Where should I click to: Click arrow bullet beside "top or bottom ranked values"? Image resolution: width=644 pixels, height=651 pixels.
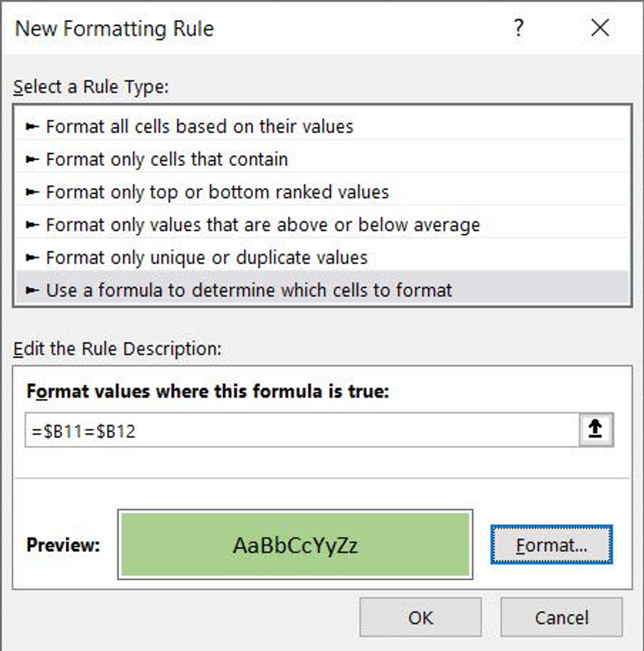click(x=32, y=192)
